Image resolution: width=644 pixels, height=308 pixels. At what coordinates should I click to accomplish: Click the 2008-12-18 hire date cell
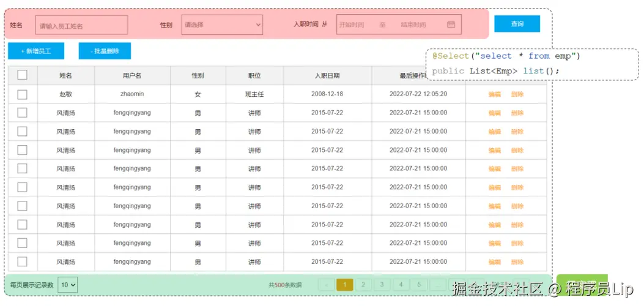click(327, 94)
